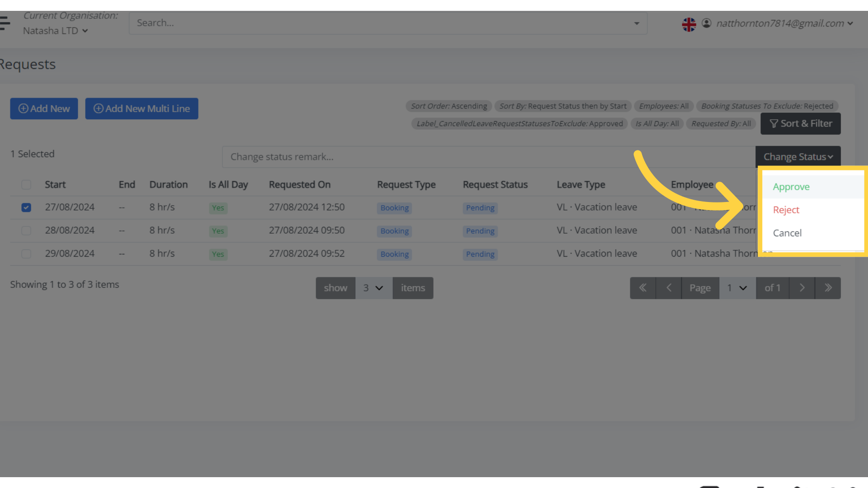Check the select-all checkbox in table header
The image size is (868, 488).
coord(26,184)
